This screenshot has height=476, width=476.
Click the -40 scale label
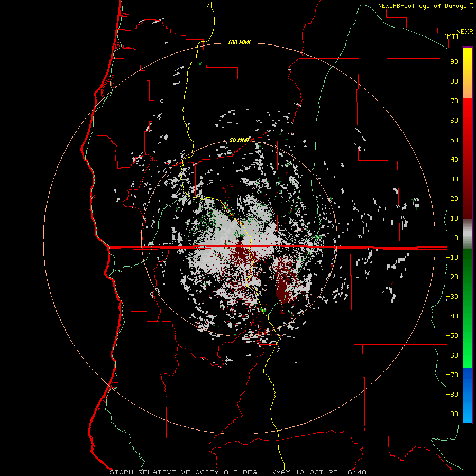coord(452,316)
